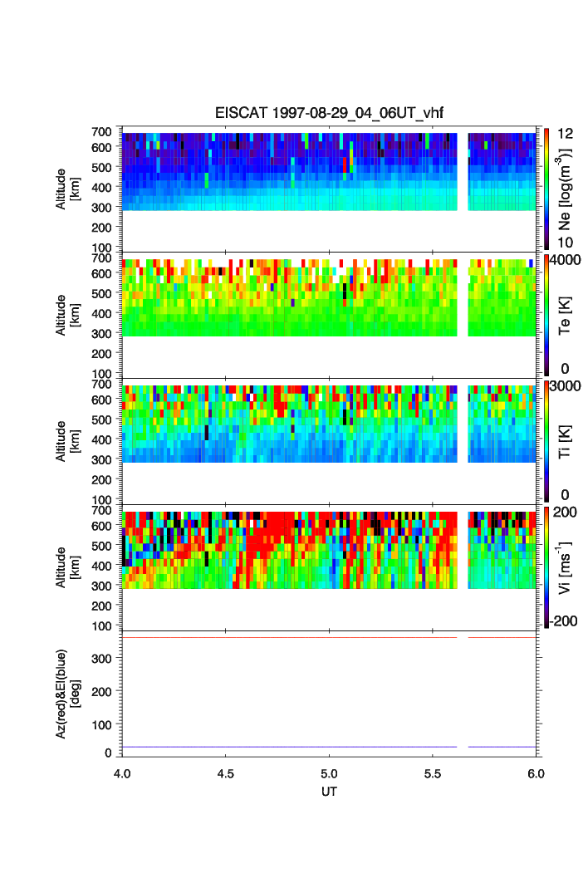This screenshot has width=588, height=883.
Task: Click the Vi color bar
Action: point(546,567)
